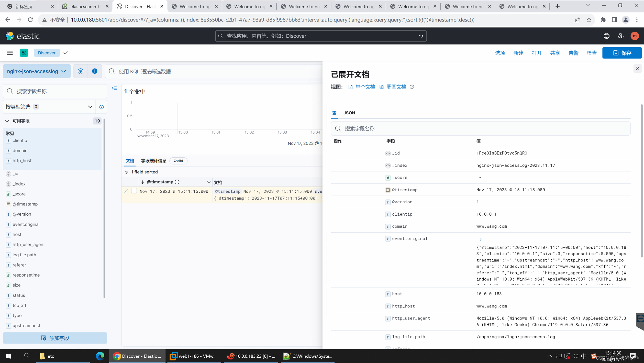Viewport: 644px width, 363px height.
Task: Switch to the 表 tab
Action: (x=334, y=113)
